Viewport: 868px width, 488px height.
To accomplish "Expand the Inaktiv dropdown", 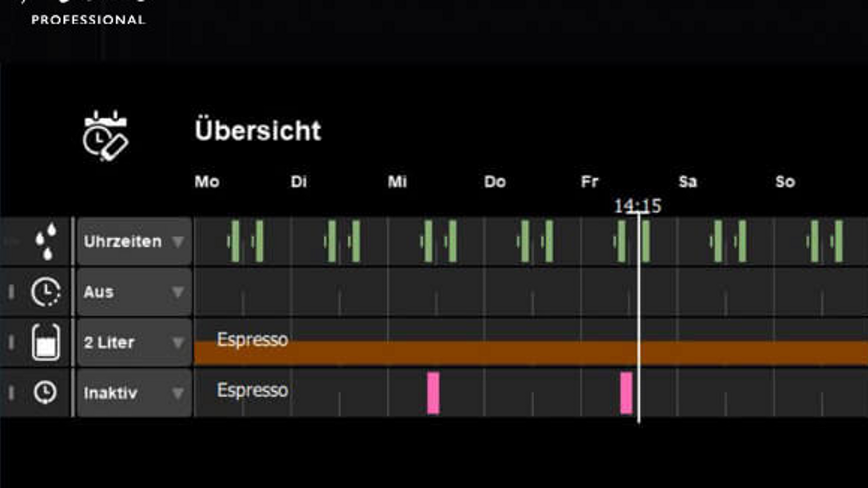I will 134,393.
